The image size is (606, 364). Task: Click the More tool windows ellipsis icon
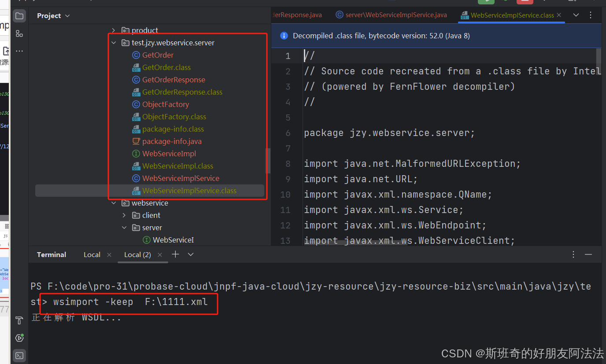19,50
